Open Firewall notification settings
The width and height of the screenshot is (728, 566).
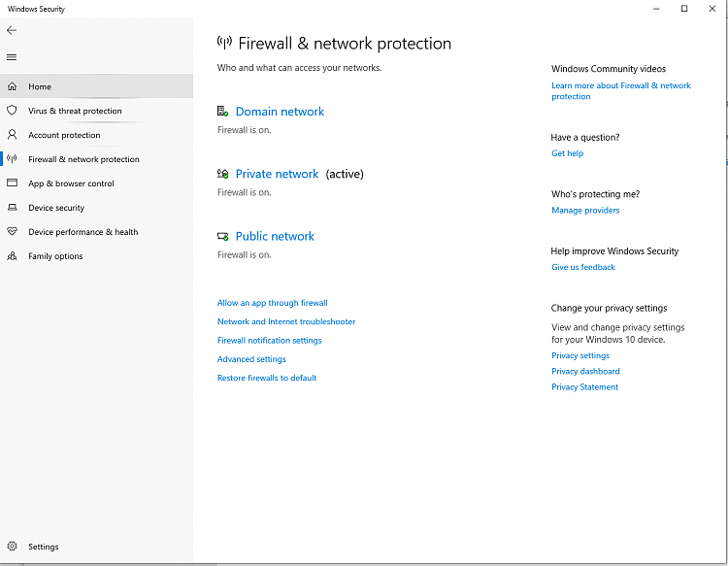point(270,341)
